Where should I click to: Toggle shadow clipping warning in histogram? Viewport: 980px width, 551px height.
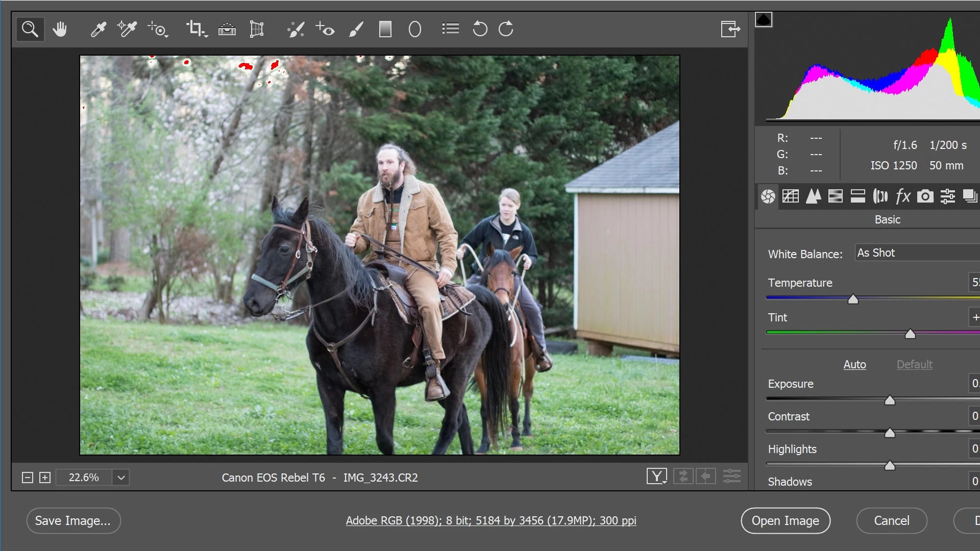(764, 20)
